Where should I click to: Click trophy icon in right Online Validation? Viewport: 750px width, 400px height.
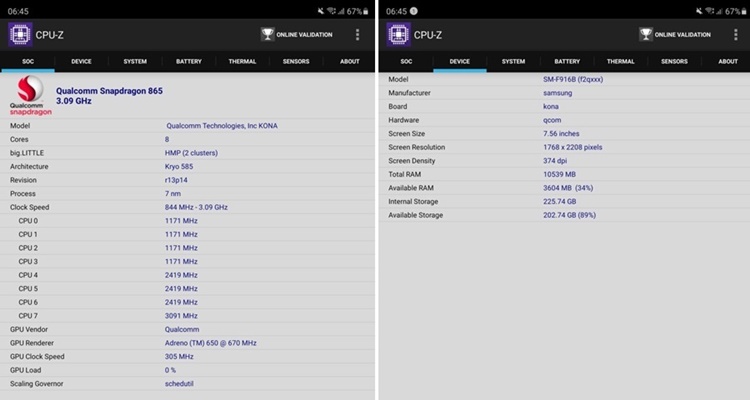pos(646,34)
